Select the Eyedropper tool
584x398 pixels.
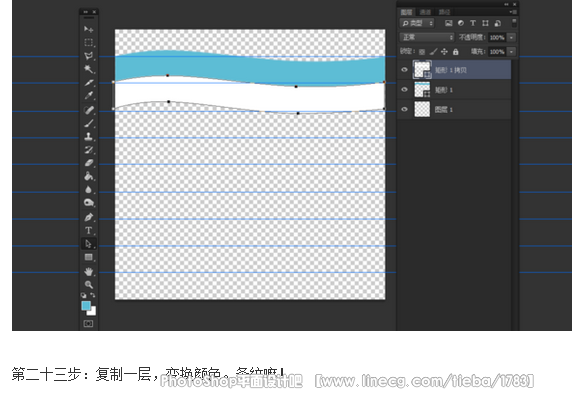[x=88, y=96]
